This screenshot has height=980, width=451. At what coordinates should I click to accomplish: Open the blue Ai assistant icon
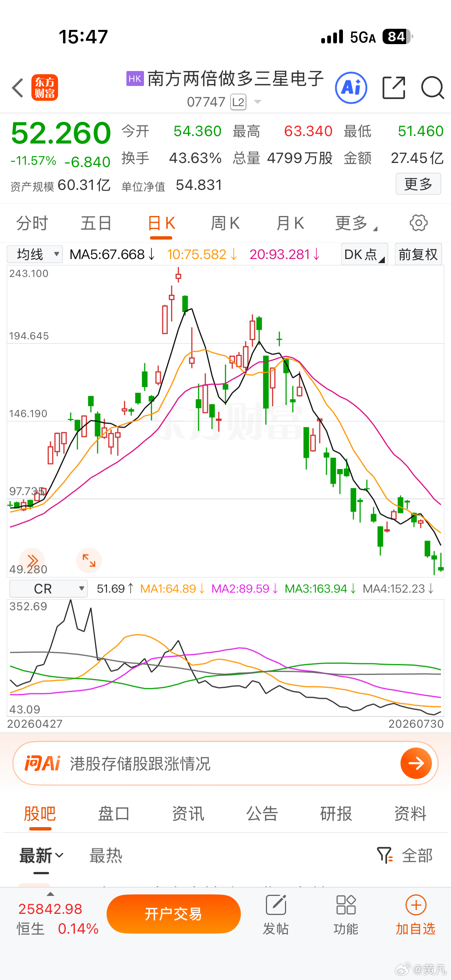pos(351,88)
